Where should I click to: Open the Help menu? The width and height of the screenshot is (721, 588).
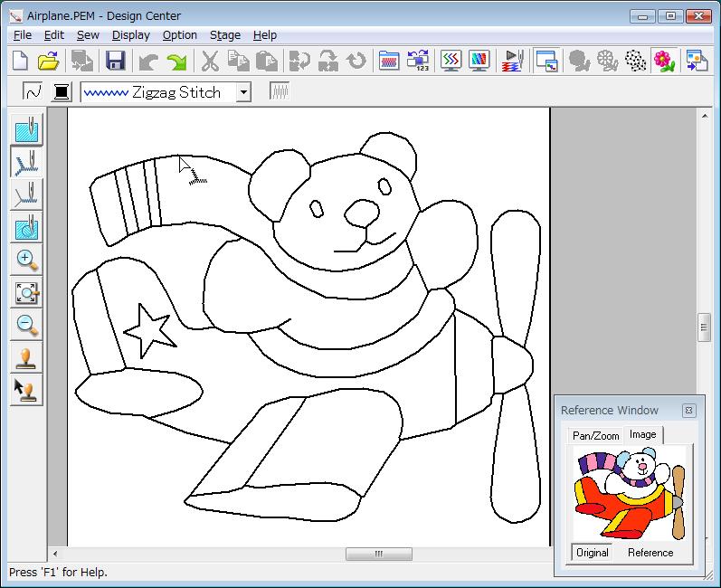(x=265, y=35)
